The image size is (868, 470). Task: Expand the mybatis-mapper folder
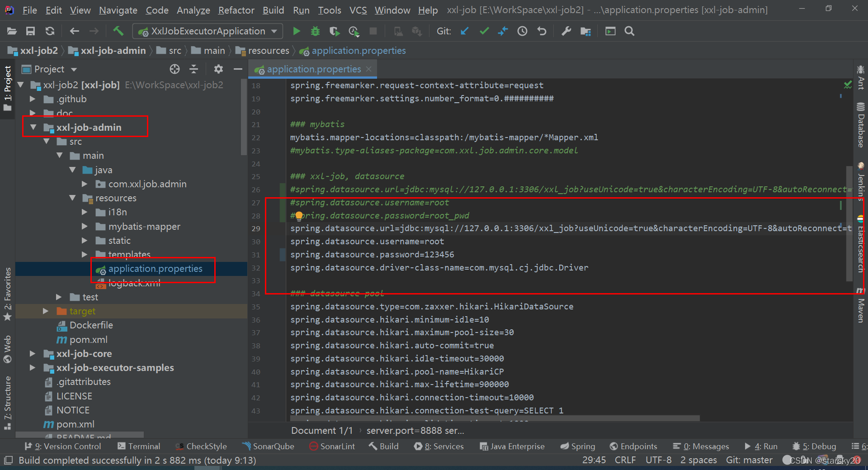coord(85,226)
